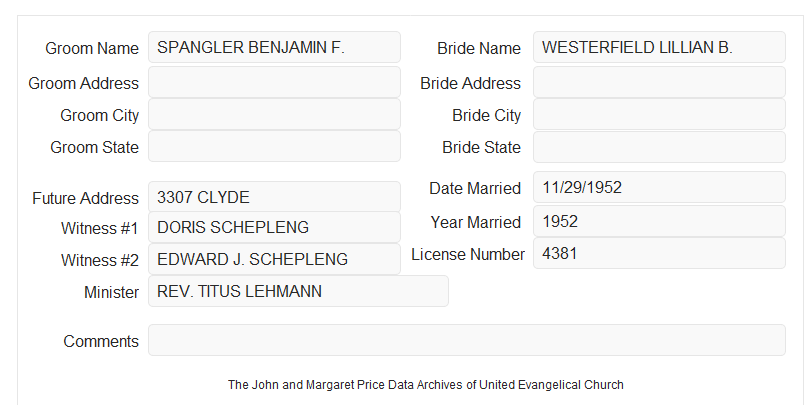Screen dimensions: 805x405
Task: Click the empty Bride Address field
Action: 659,82
